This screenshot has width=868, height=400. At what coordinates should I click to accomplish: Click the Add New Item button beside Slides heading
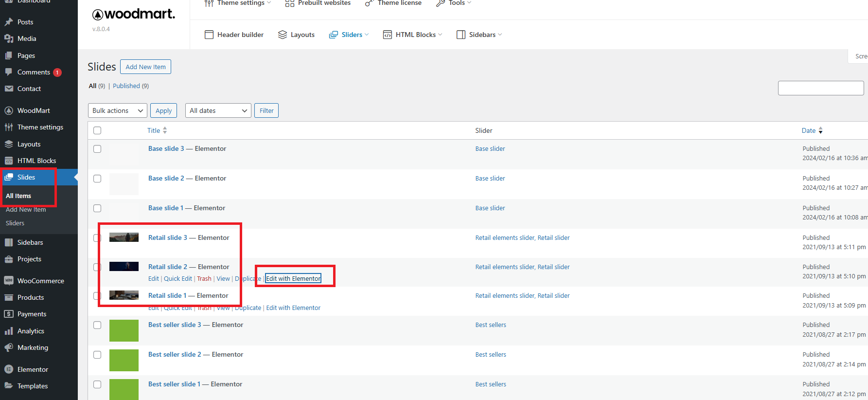[x=145, y=67]
